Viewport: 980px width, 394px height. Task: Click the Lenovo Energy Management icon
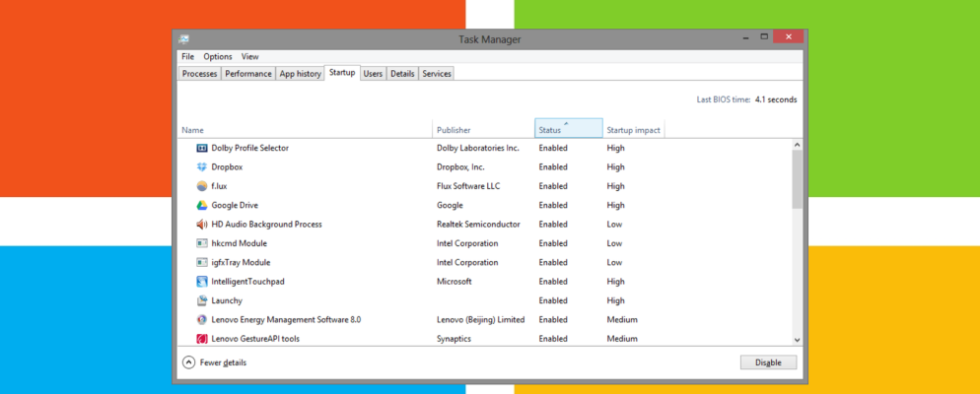pyautogui.click(x=201, y=320)
